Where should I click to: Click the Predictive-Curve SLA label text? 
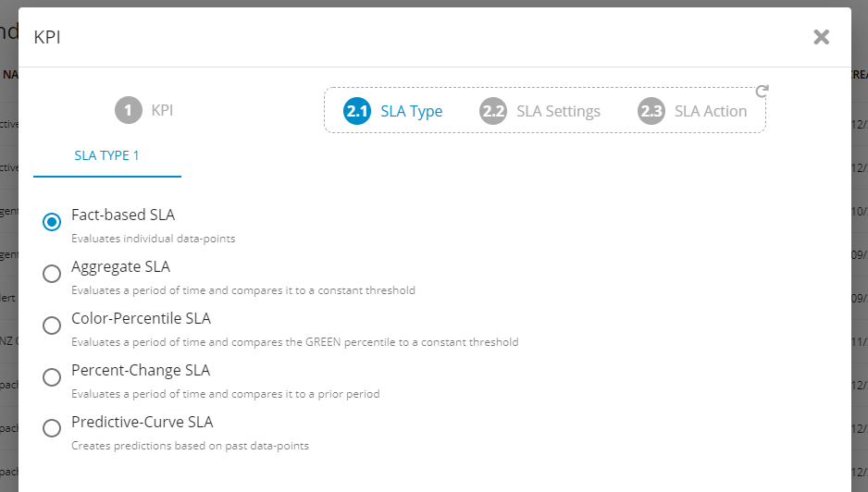(x=142, y=422)
